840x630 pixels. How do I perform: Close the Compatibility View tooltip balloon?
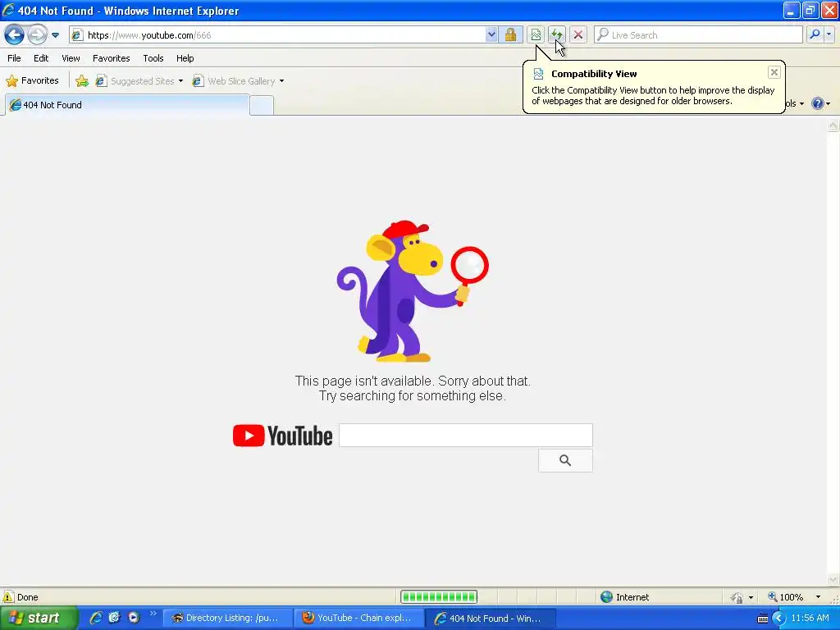tap(774, 72)
